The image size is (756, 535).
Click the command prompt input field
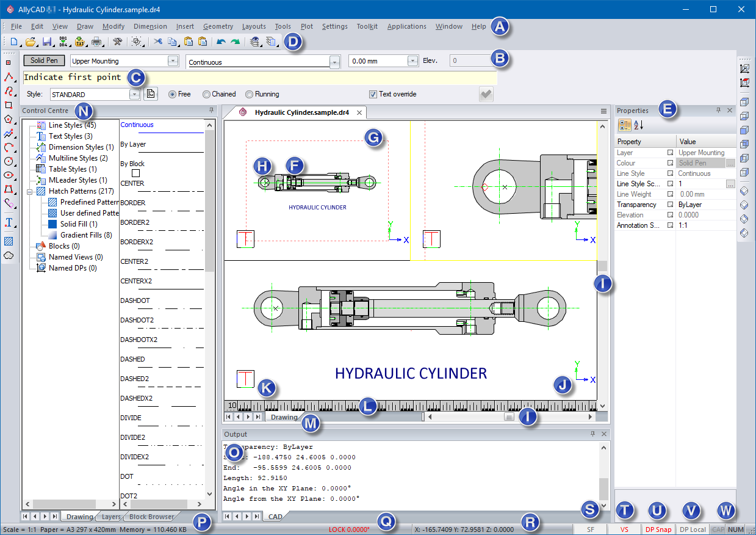click(x=259, y=78)
